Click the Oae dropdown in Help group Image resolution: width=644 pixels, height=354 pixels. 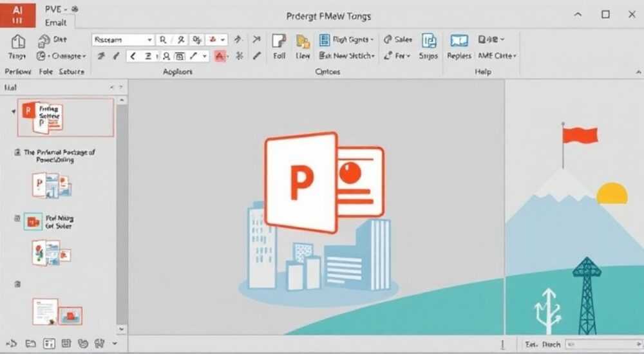click(x=491, y=39)
